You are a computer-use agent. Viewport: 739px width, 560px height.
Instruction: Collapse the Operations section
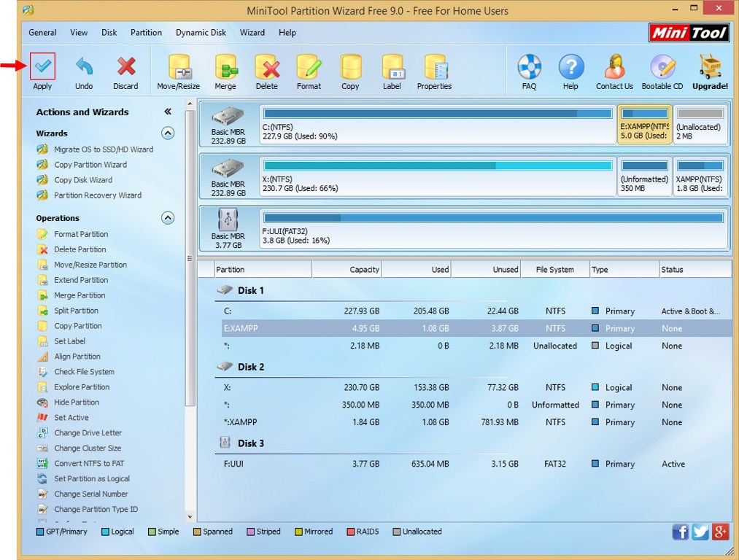[x=168, y=218]
